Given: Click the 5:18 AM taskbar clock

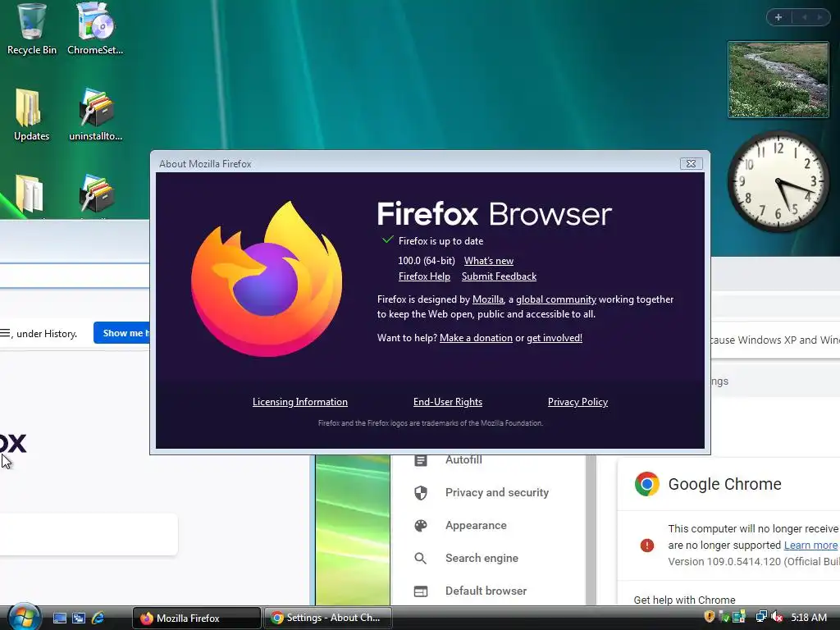Looking at the screenshot, I should point(808,618).
